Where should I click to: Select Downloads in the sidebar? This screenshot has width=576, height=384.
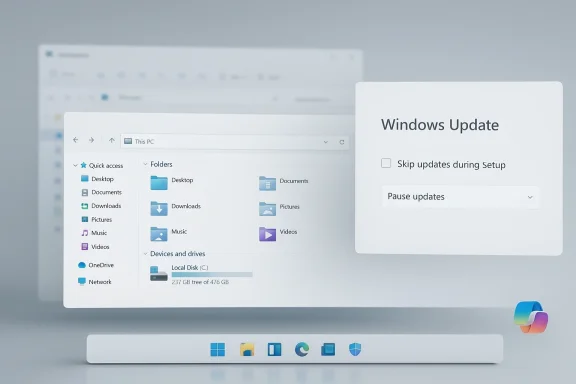[x=101, y=206]
